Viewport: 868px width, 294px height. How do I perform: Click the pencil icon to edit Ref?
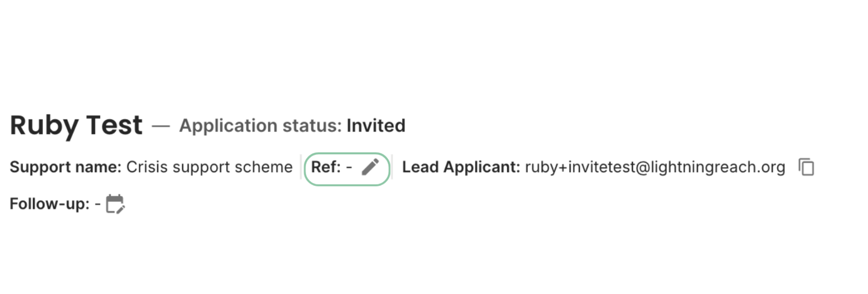coord(370,167)
